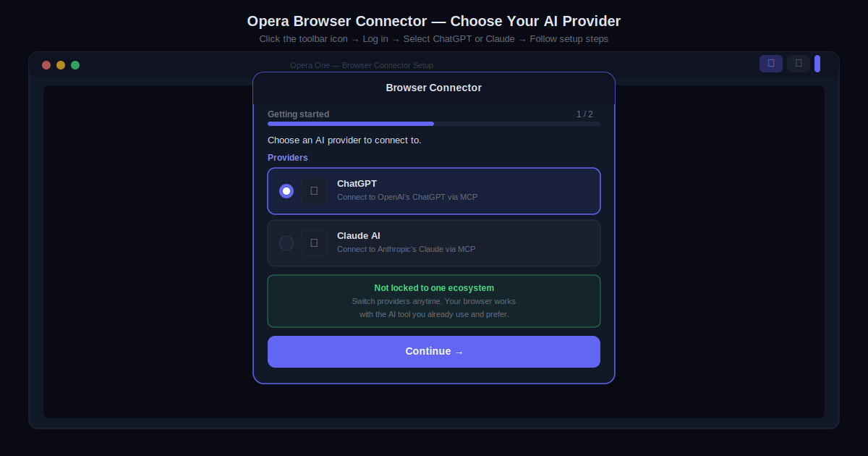Click the yellow minimize window dot
Viewport: 868px width, 456px height.
(61, 65)
